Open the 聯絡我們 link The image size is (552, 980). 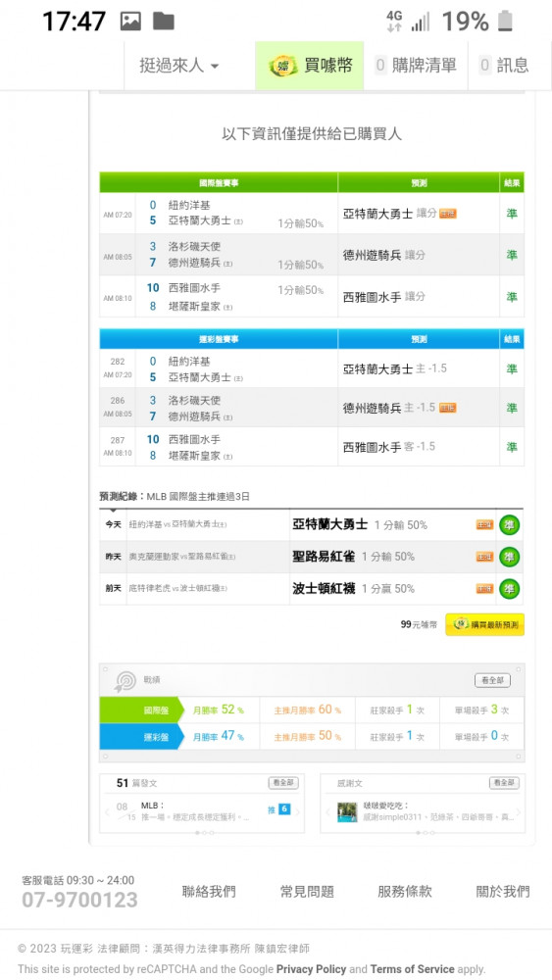[x=209, y=891]
